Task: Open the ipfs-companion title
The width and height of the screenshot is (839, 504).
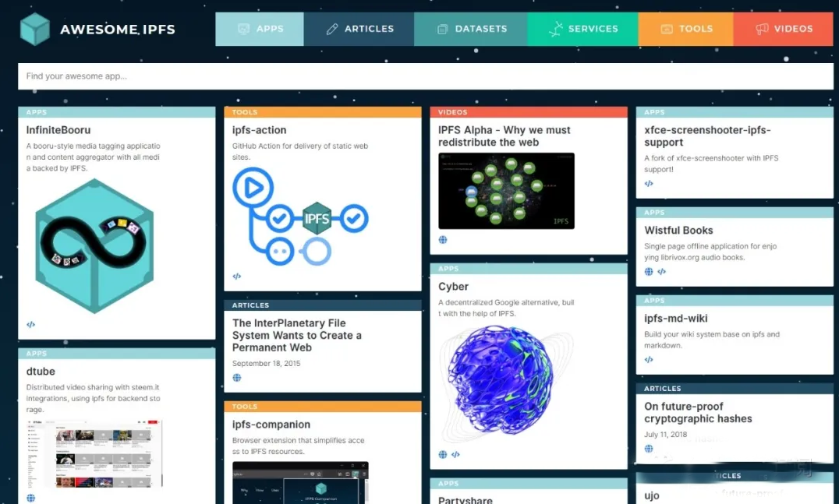Action: 271,425
